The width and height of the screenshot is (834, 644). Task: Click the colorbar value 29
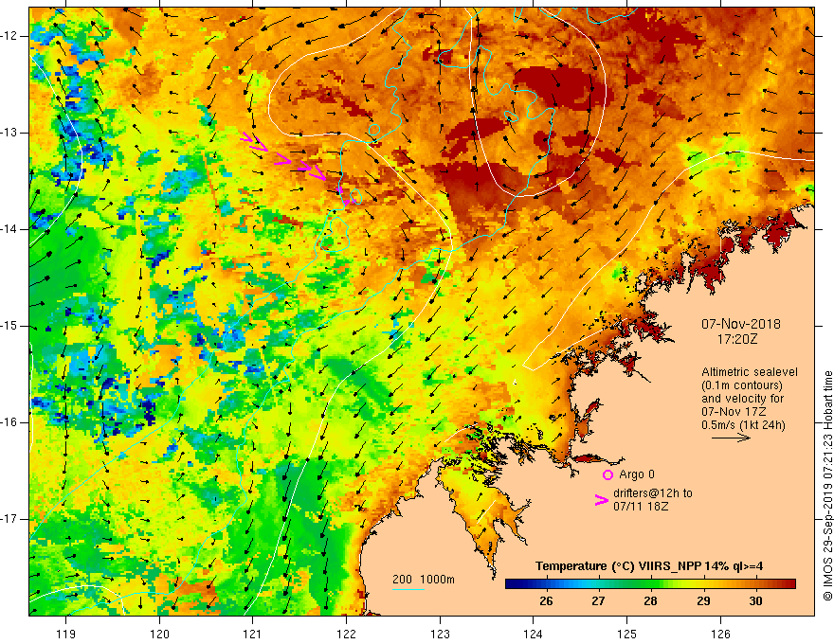pos(703,601)
